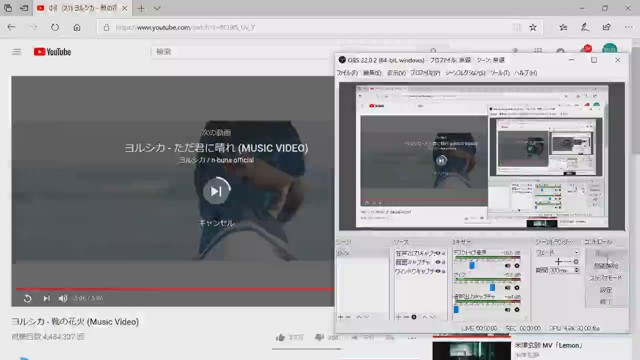
Task: Mute the デスクトップ音声 mixer speaker toggle
Action: point(507,265)
